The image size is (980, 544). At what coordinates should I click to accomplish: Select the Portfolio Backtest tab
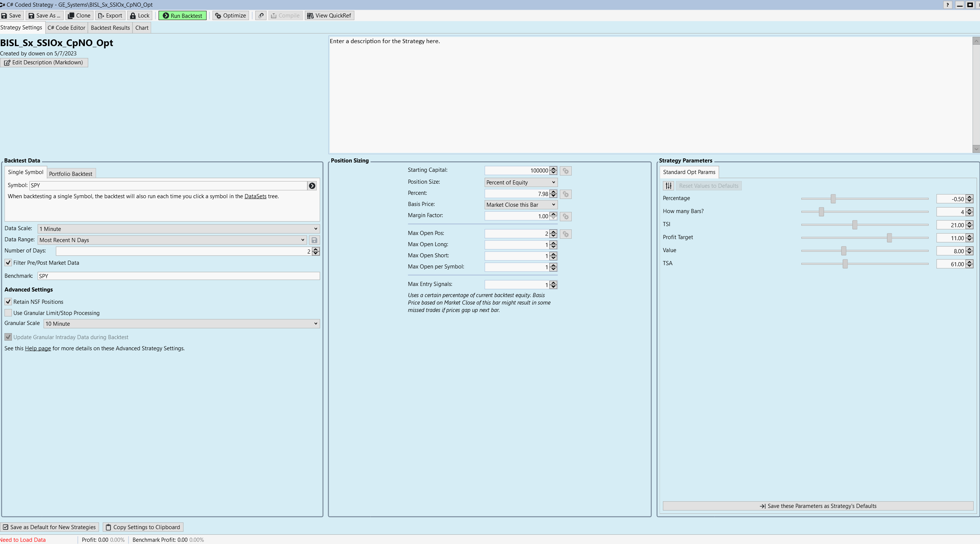[71, 174]
